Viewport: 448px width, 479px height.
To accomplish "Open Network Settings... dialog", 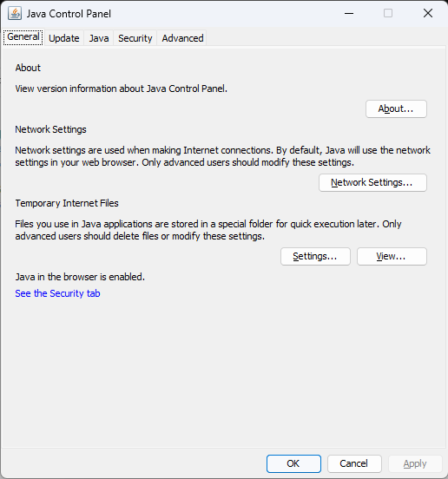I will 372,183.
